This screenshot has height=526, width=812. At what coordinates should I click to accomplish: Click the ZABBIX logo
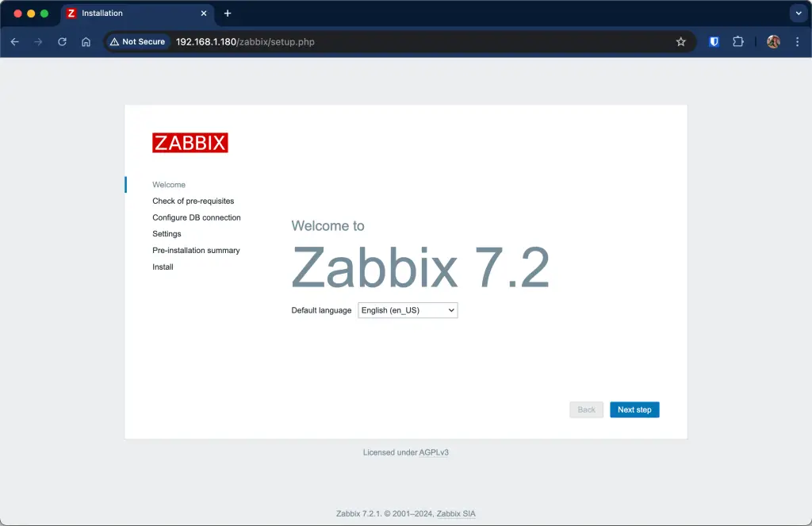click(x=190, y=142)
